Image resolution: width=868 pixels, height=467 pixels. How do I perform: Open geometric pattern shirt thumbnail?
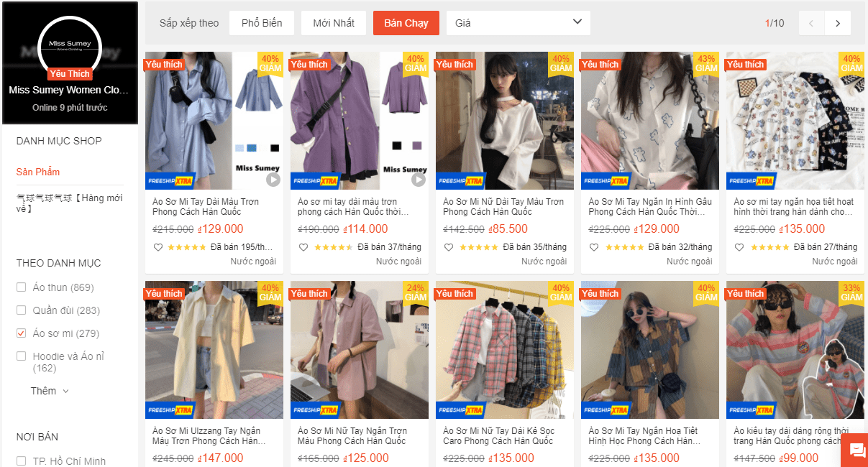[650, 350]
